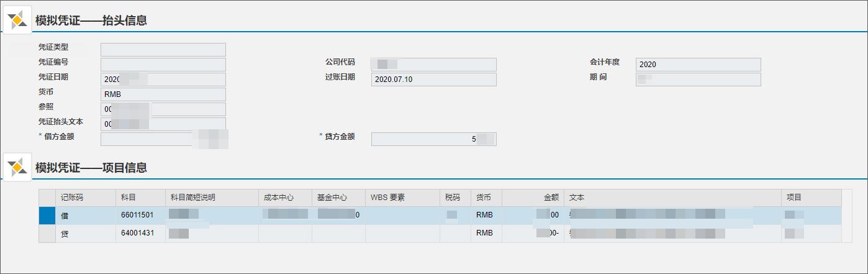868x274 pixels.
Task: Select the 会计年度 field containing 2020
Action: tap(698, 65)
